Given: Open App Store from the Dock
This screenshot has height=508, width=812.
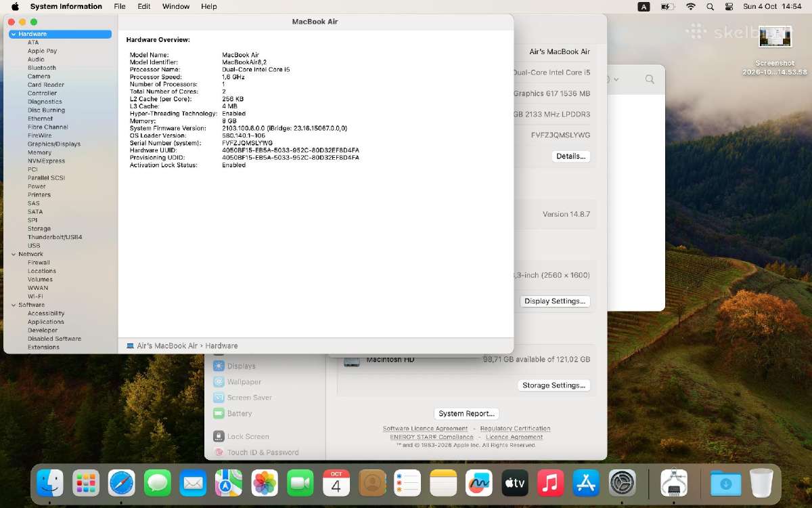Looking at the screenshot, I should 587,483.
